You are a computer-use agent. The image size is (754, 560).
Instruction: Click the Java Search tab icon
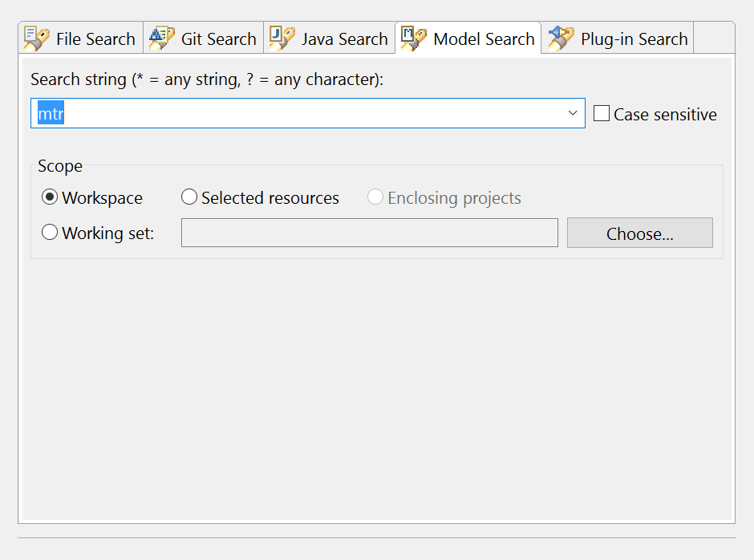point(282,39)
